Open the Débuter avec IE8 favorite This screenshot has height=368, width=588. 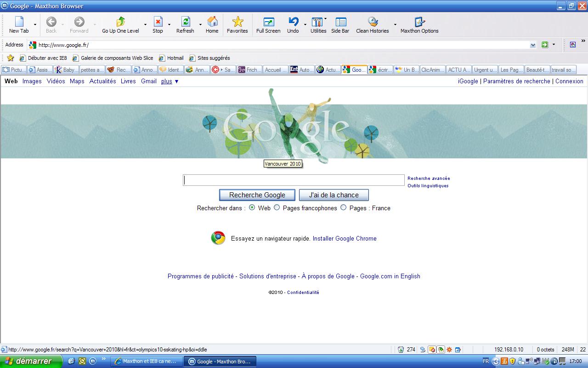[43, 58]
